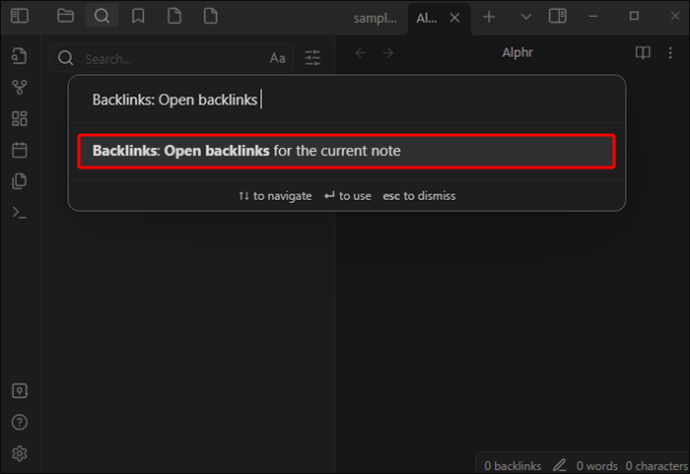Click 0 backlinks in status bar

pyautogui.click(x=513, y=465)
